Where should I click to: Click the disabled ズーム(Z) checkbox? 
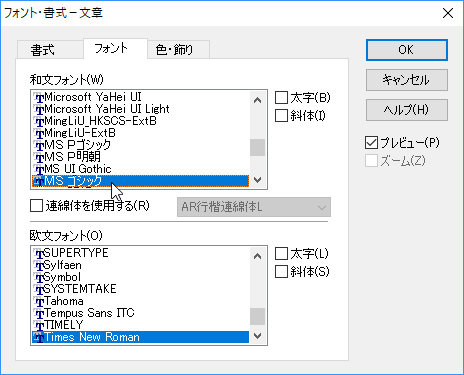coord(371,161)
